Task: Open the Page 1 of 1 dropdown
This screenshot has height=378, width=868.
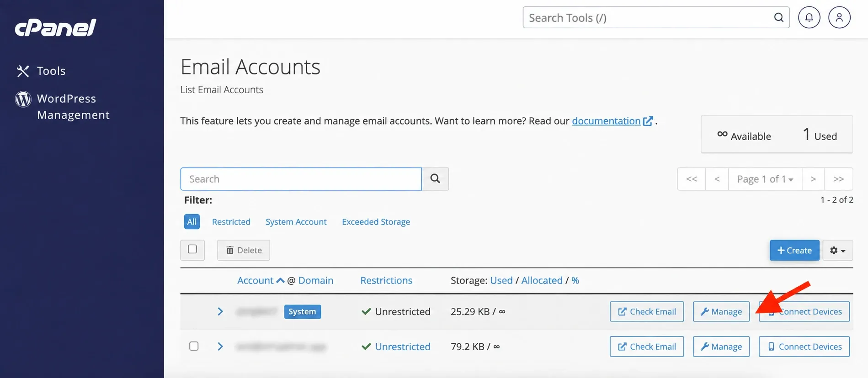Action: pos(765,179)
